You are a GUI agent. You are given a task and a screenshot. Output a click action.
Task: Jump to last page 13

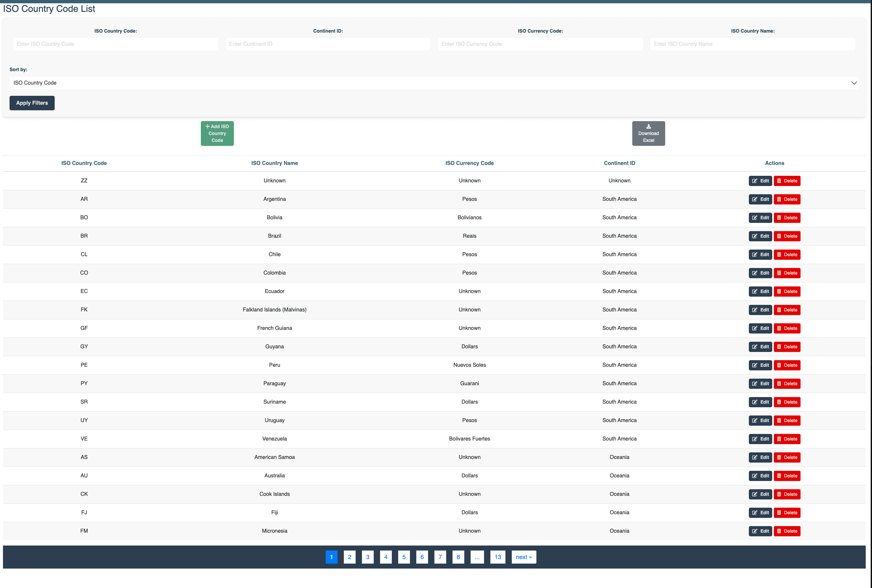(498, 557)
